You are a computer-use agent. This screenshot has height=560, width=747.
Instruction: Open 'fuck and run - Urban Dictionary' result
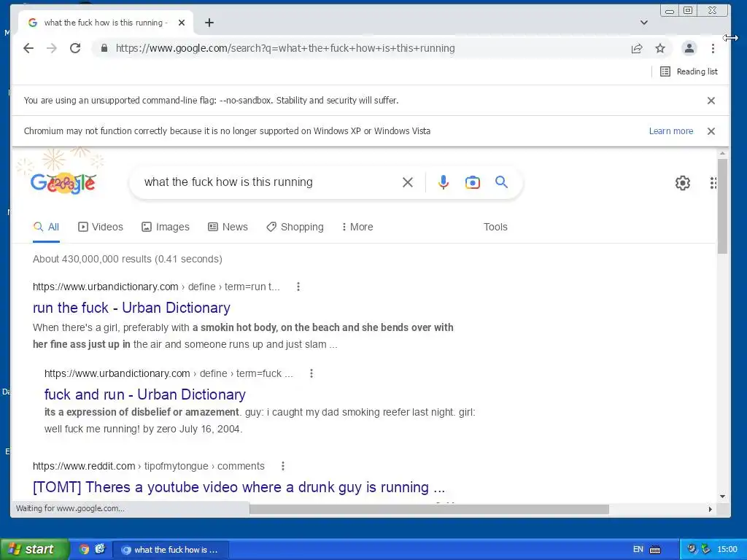pos(145,394)
